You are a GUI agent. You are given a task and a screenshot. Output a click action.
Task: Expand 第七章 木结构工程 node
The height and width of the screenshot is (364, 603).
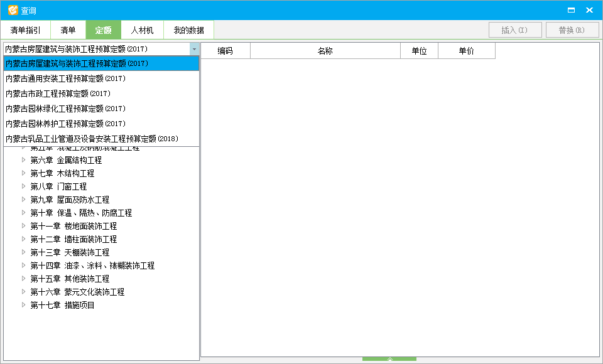pos(23,173)
